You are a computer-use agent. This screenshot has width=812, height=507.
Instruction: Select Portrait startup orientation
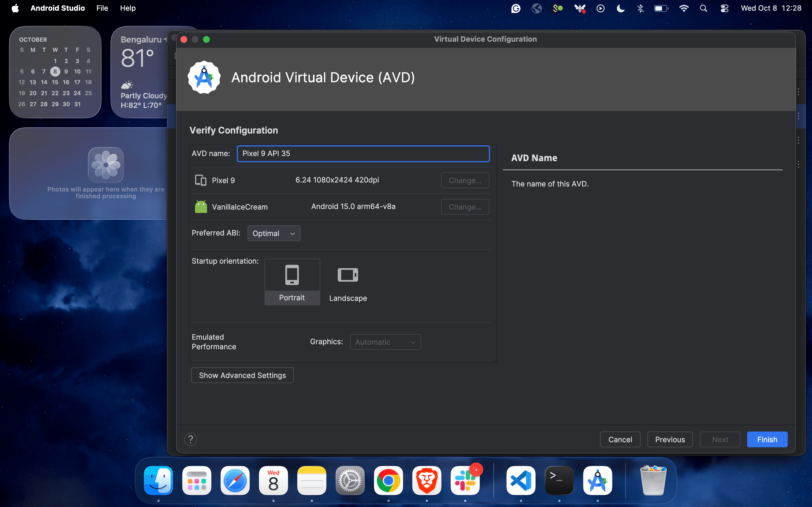point(292,282)
